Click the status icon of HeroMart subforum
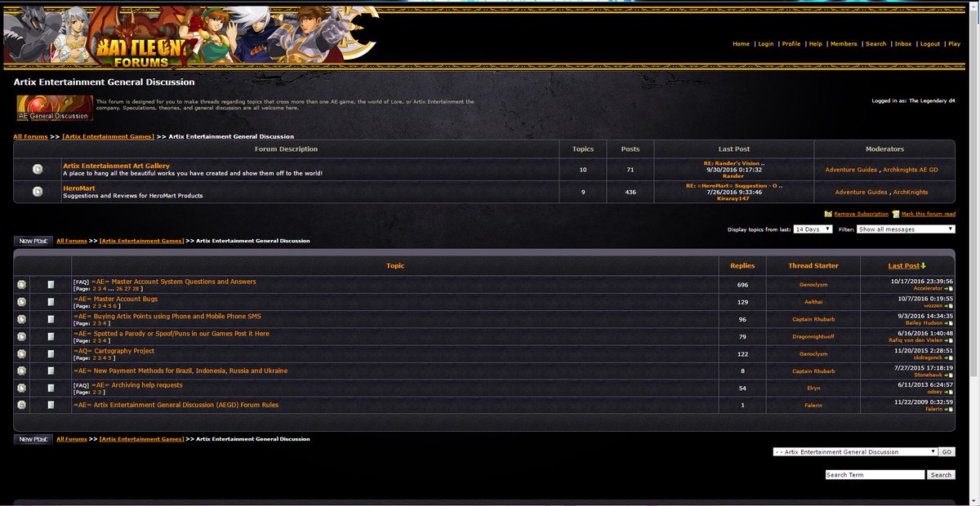This screenshot has width=980, height=506. click(38, 191)
